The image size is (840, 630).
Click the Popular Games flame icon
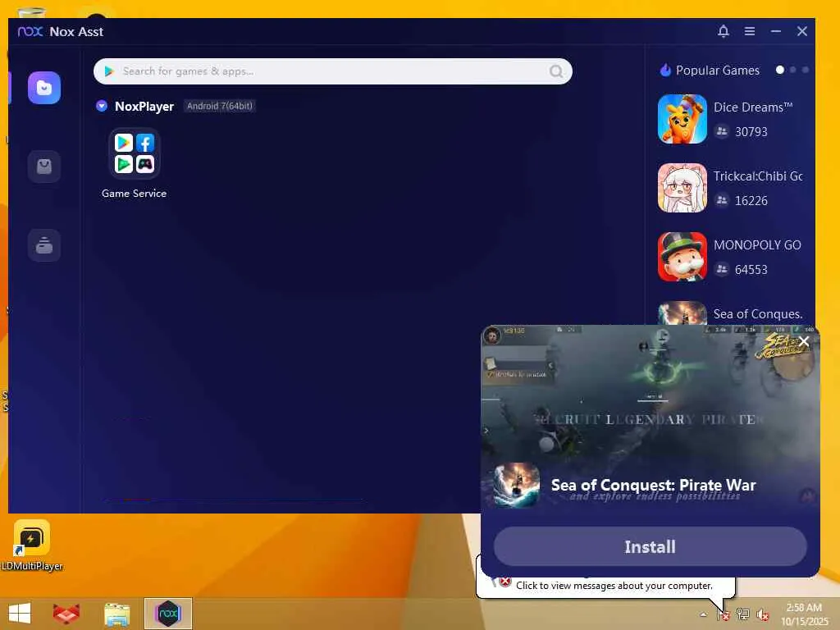665,71
